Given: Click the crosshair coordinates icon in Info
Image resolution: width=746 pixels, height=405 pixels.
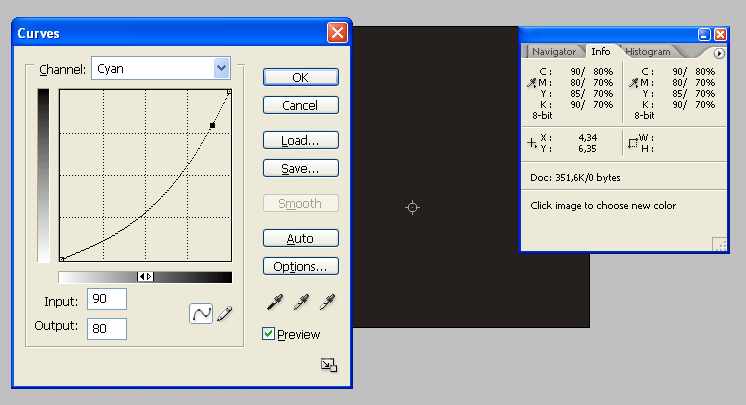Looking at the screenshot, I should 532,143.
